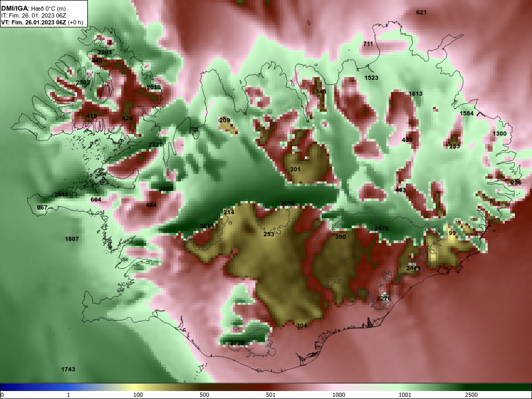
Task: Click the 99 height label
Action: coord(452,233)
